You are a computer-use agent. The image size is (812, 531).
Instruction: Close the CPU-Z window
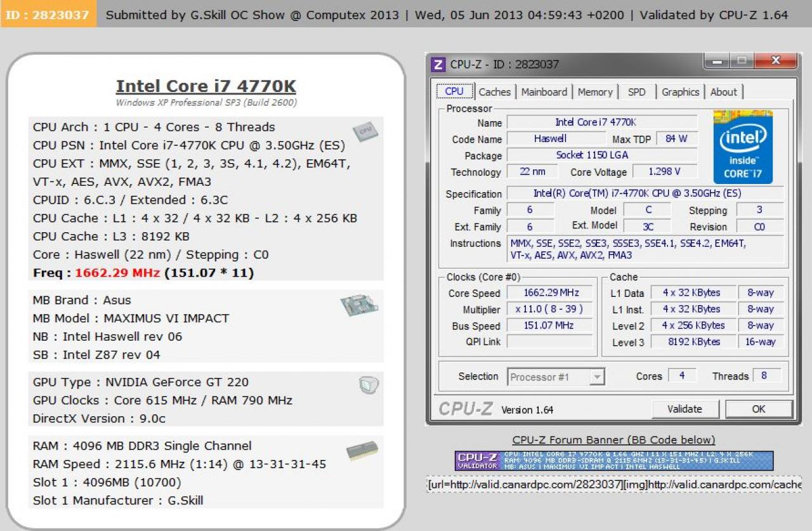tap(775, 62)
